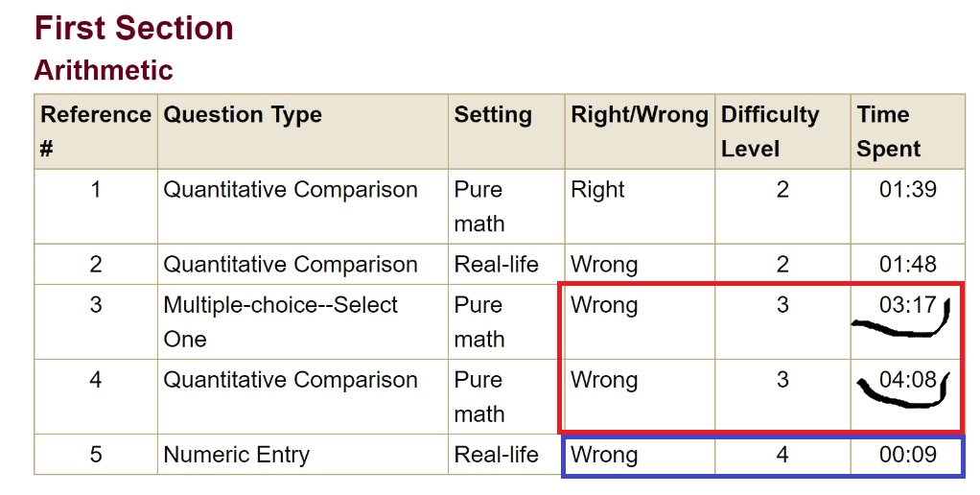Select the 01:48 time spent cell
The height and width of the screenshot is (495, 980).
(907, 265)
